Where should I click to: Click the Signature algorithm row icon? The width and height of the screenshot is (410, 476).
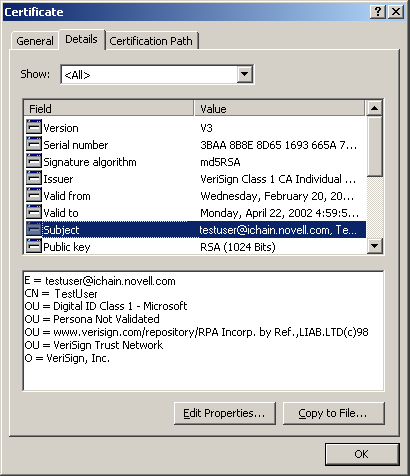(x=34, y=162)
